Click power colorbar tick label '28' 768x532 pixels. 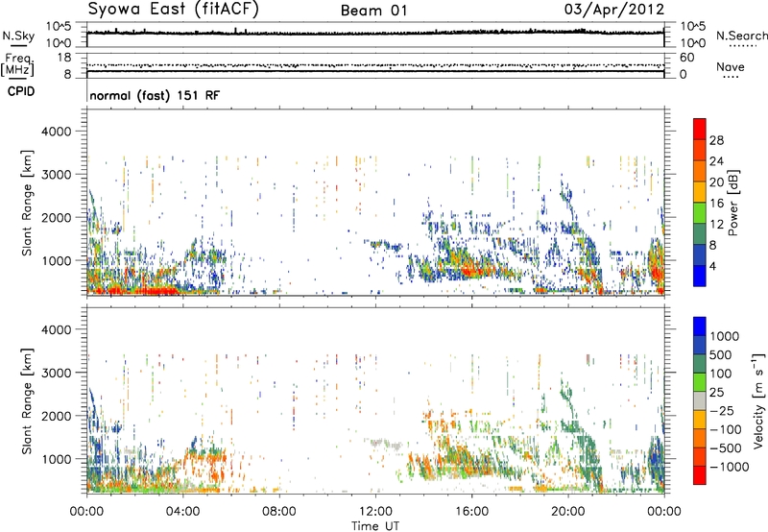[x=716, y=140]
